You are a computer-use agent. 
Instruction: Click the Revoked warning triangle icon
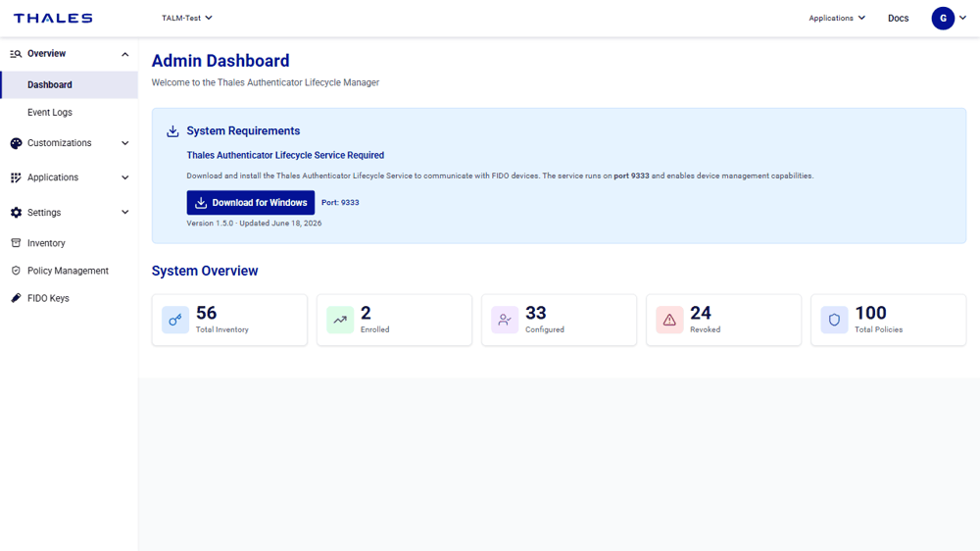669,320
